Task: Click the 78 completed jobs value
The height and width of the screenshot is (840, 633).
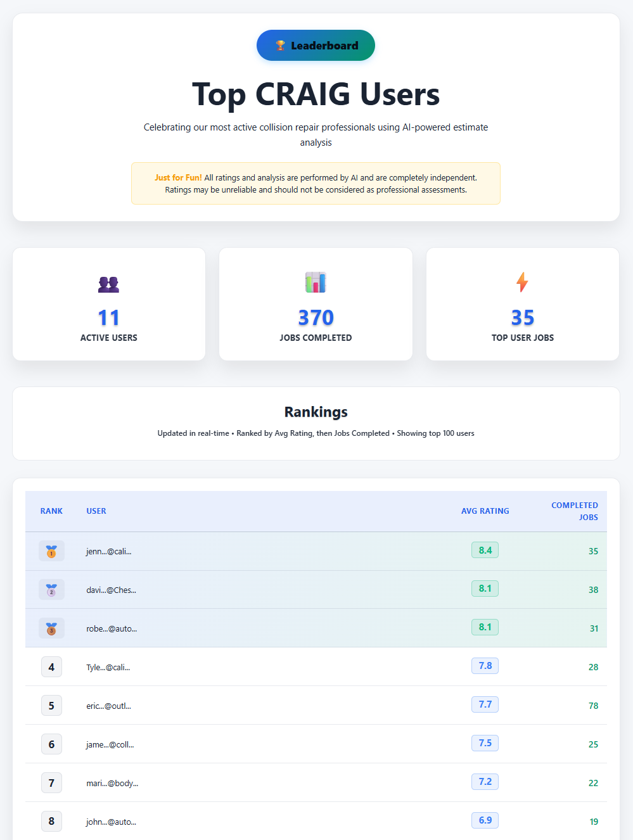Action: pos(593,705)
